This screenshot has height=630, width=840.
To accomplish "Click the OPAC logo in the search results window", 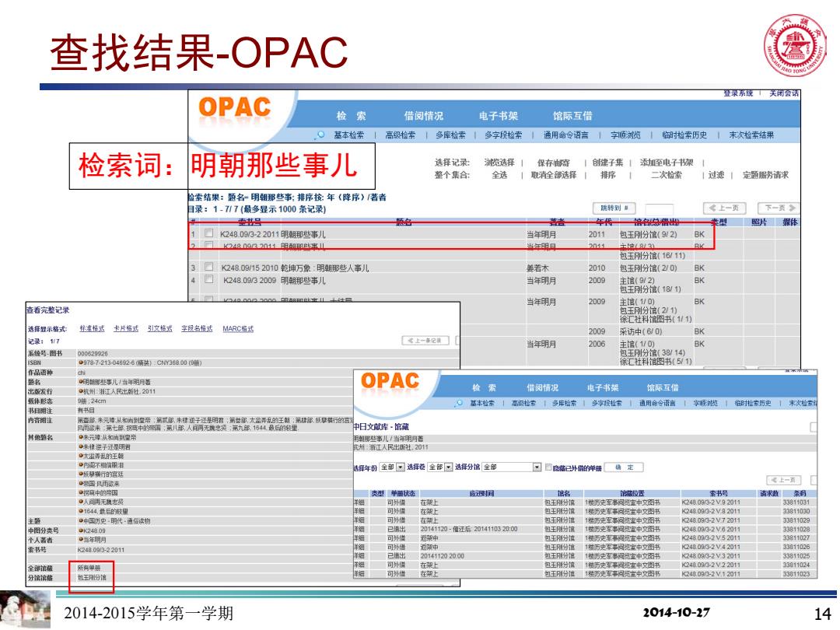I will (x=234, y=107).
